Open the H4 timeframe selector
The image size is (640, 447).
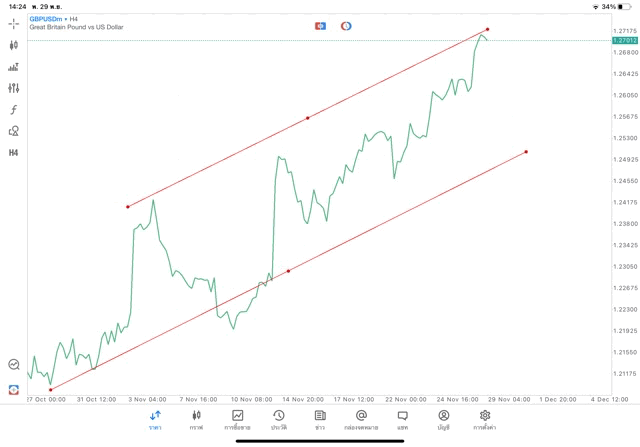[x=14, y=153]
